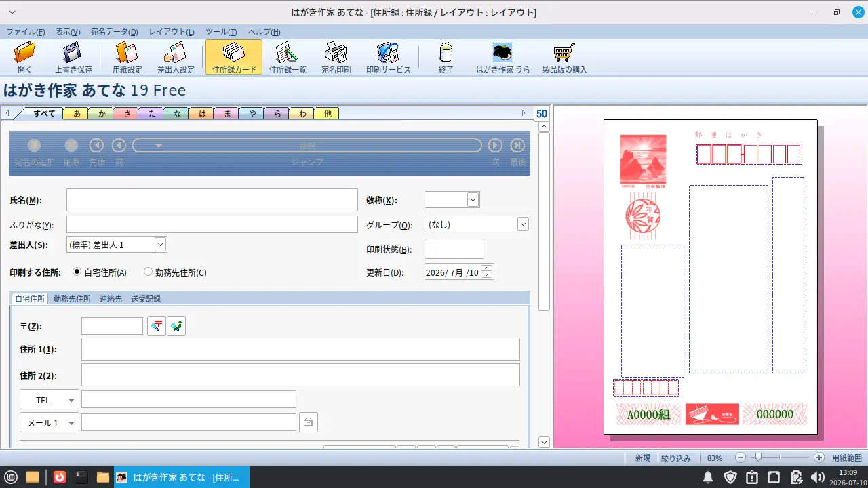Open the 住所録一覧 list view
This screenshot has height=488, width=868.
[288, 58]
